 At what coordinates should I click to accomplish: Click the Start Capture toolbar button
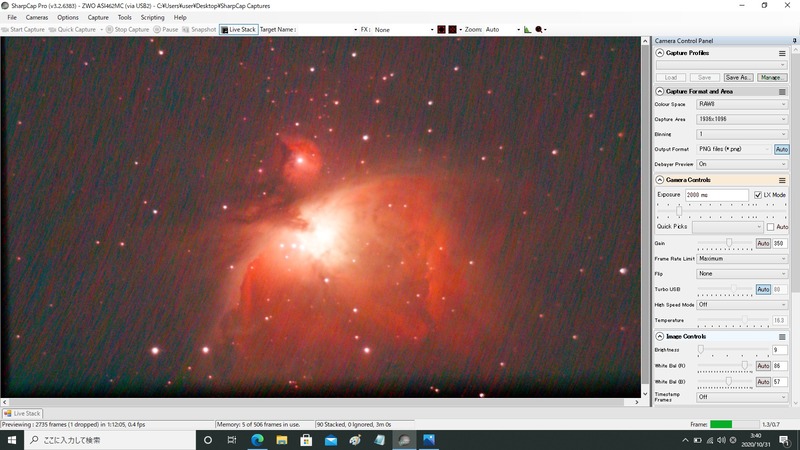tap(23, 30)
